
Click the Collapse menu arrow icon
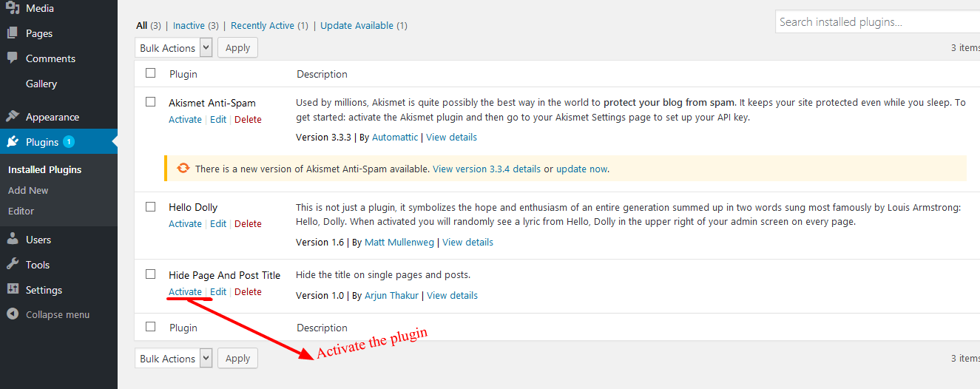(x=13, y=314)
